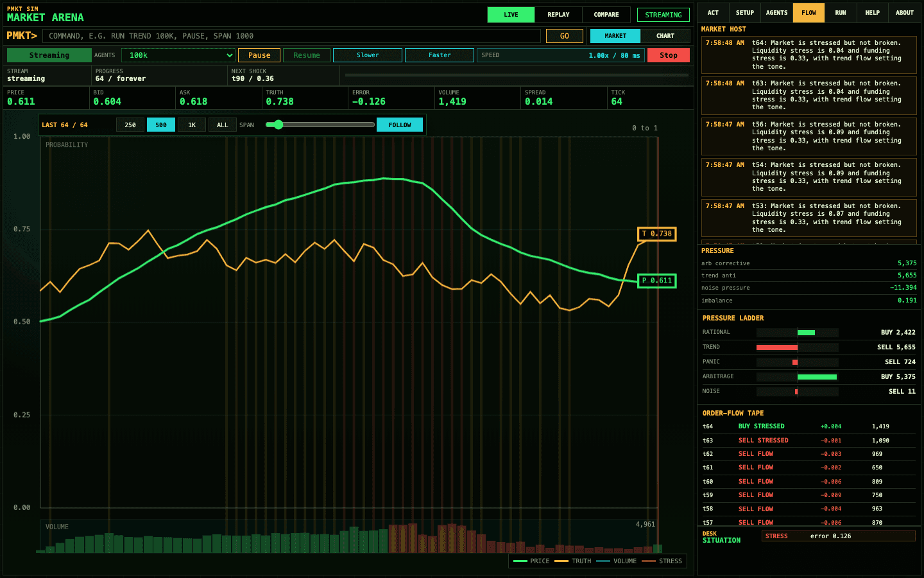Open the COMPARE tab
This screenshot has height=578, width=924.
(606, 15)
